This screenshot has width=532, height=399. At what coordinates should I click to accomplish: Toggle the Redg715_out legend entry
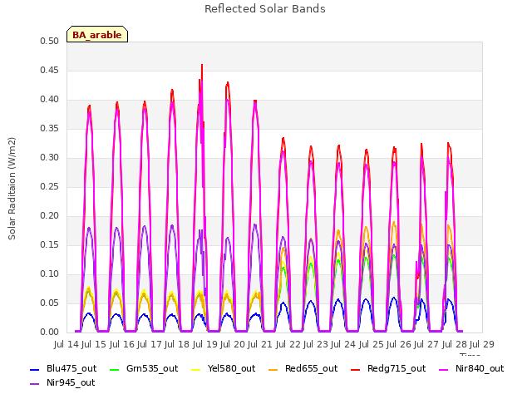click(388, 369)
